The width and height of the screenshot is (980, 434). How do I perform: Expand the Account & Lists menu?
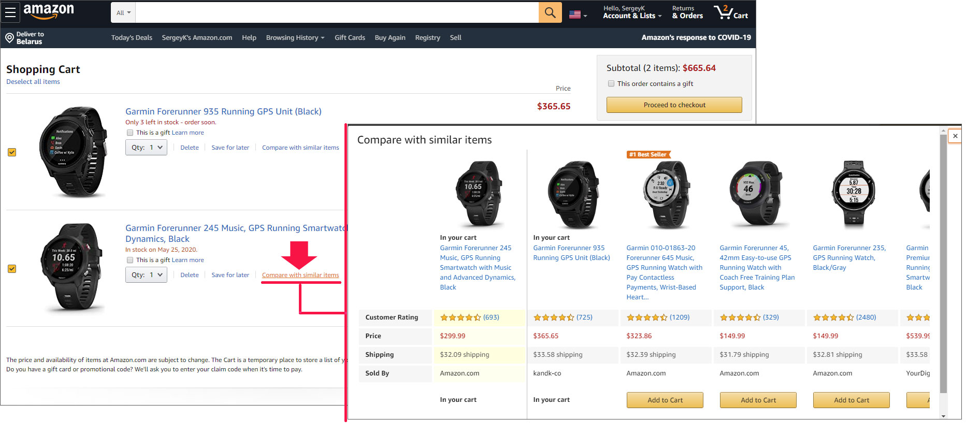point(632,12)
